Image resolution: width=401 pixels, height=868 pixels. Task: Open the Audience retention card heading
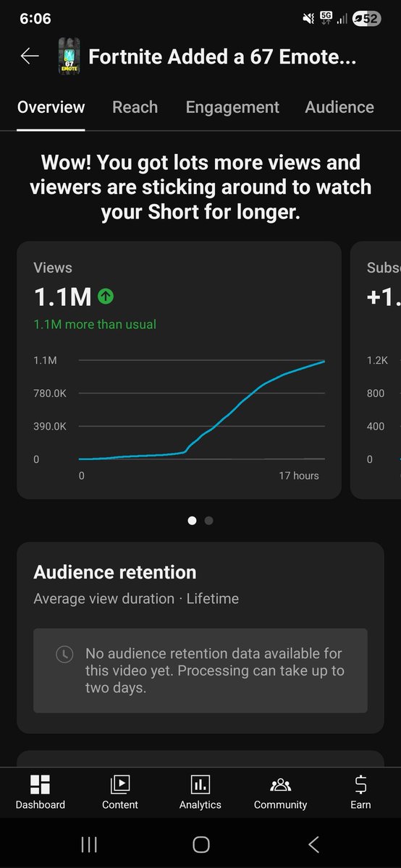coord(115,572)
